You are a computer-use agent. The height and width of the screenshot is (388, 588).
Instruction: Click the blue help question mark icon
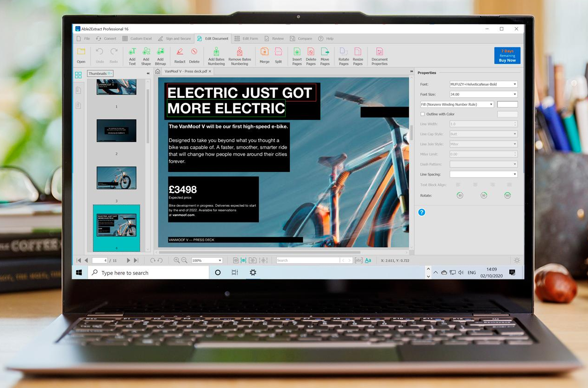click(421, 212)
